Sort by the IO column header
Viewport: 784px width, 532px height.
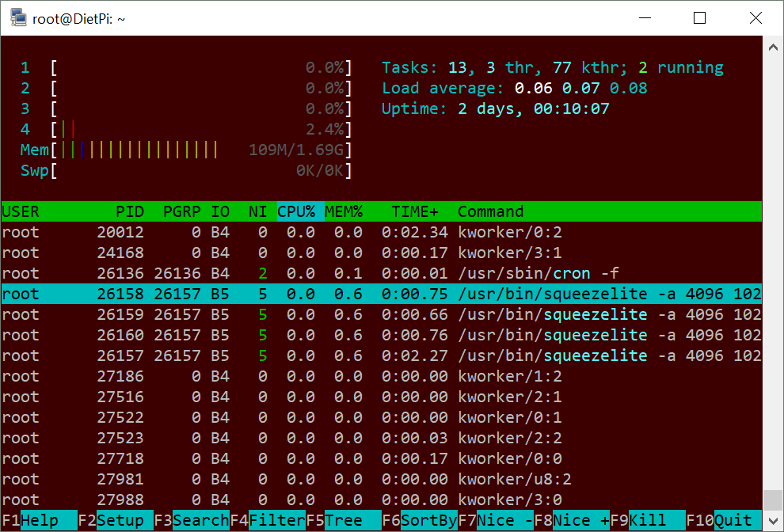tap(219, 211)
